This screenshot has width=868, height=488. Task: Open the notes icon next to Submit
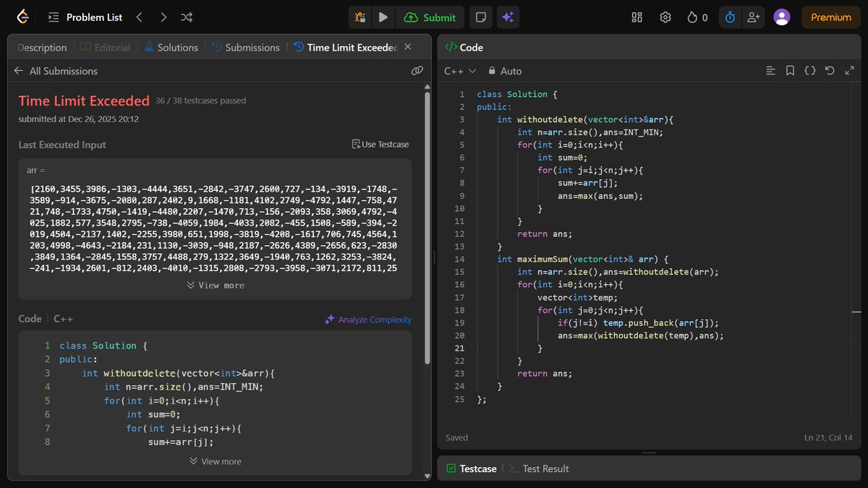[x=480, y=17]
